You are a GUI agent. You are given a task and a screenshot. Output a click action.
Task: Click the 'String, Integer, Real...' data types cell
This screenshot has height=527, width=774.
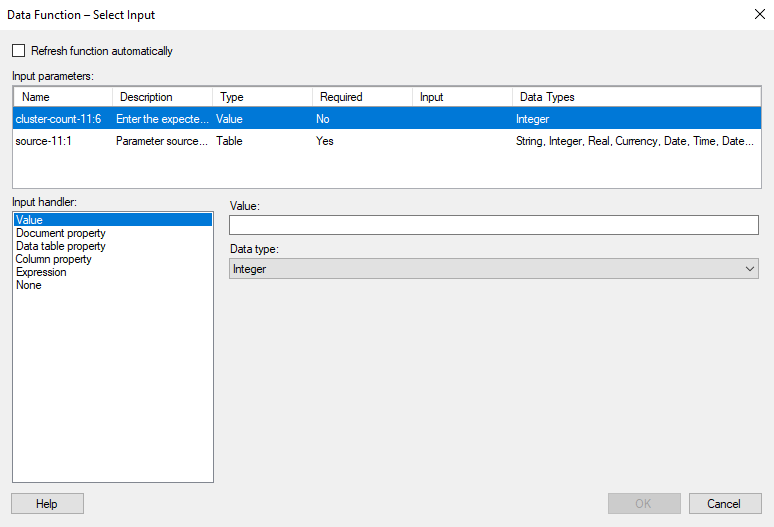pos(635,141)
